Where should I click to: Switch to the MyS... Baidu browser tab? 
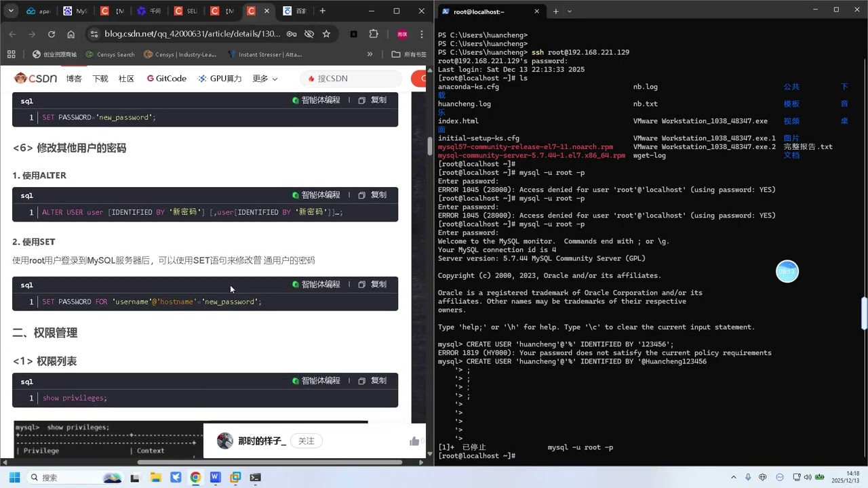click(76, 11)
